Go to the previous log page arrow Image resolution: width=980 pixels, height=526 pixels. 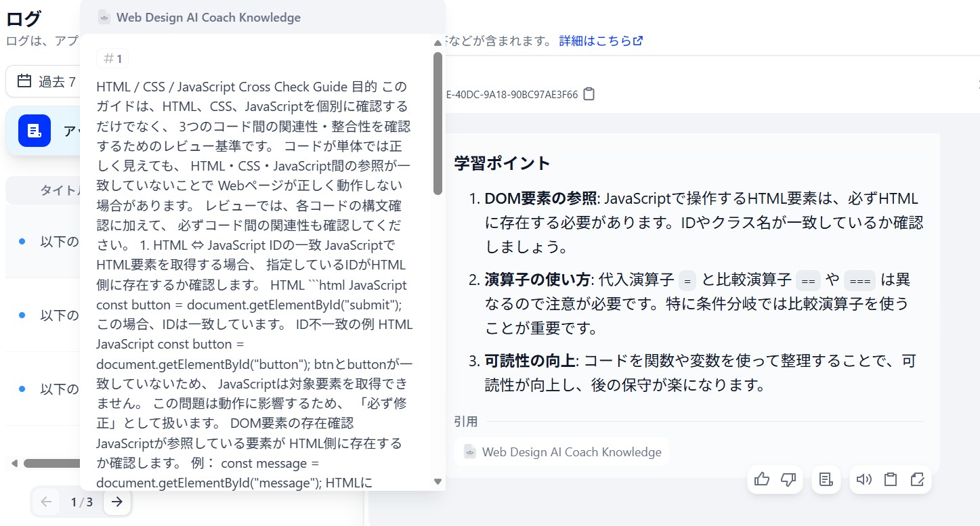[46, 502]
